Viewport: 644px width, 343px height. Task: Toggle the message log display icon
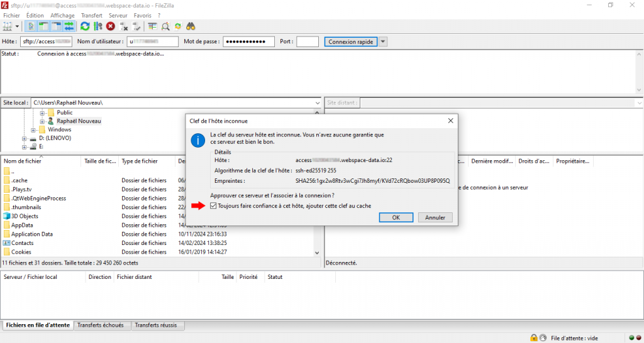tap(31, 26)
